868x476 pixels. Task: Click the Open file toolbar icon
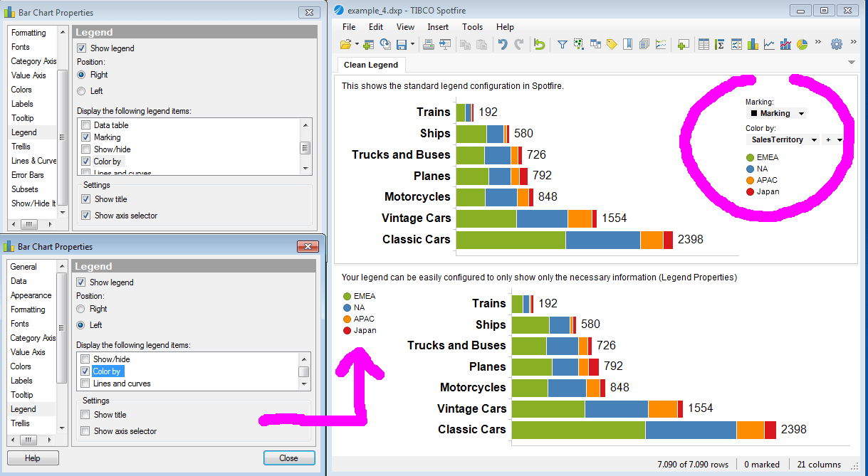click(345, 44)
